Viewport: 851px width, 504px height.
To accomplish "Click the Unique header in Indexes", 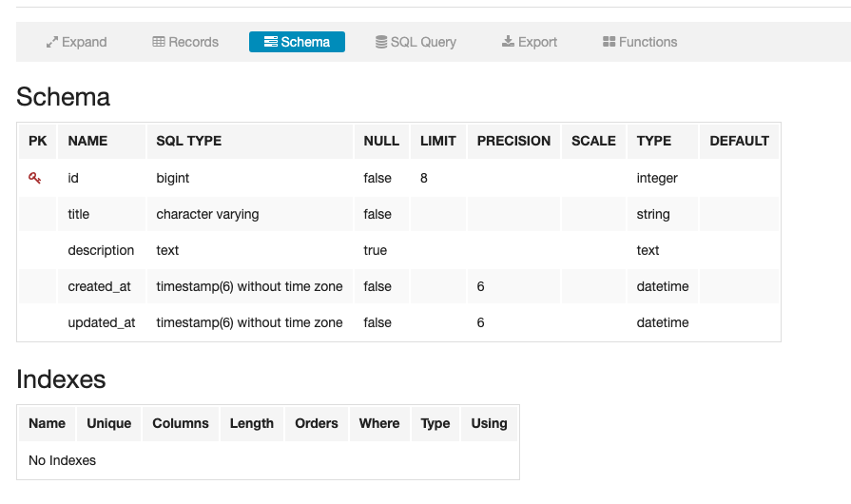I will coord(109,423).
